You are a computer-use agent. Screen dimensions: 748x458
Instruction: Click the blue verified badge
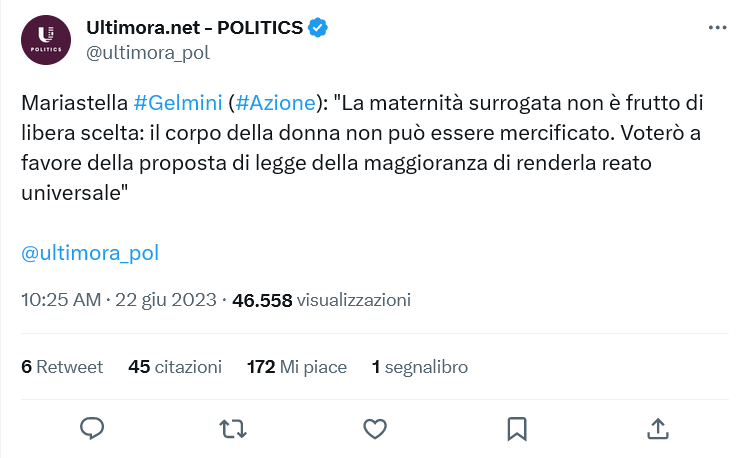(318, 28)
